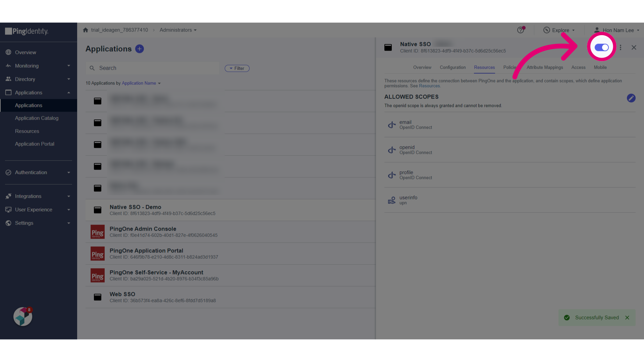
Task: Switch to the Resources tab
Action: (x=484, y=67)
